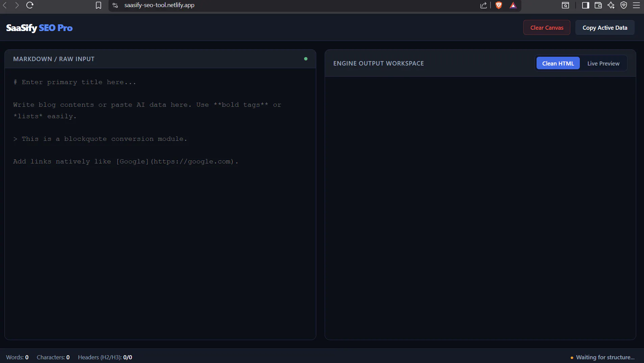Screen dimensions: 644x363
Task: Open the VPN shield icon
Action: 624,5
